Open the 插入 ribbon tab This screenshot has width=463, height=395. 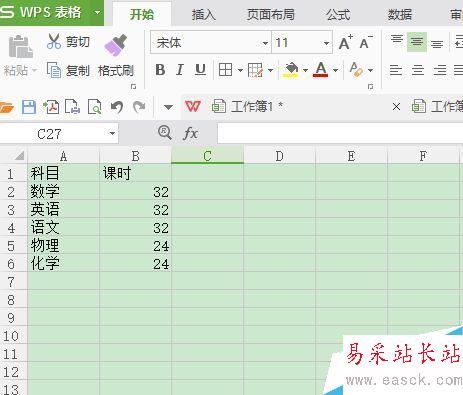(203, 15)
